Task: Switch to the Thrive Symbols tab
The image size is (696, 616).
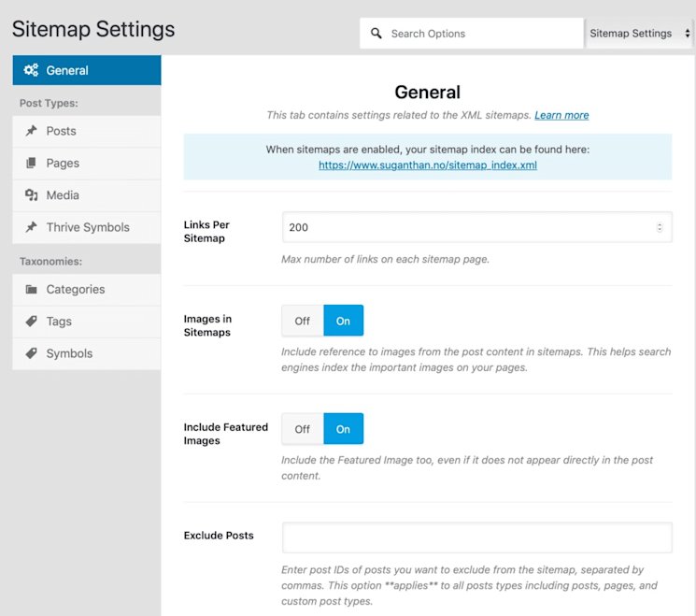Action: pyautogui.click(x=88, y=227)
